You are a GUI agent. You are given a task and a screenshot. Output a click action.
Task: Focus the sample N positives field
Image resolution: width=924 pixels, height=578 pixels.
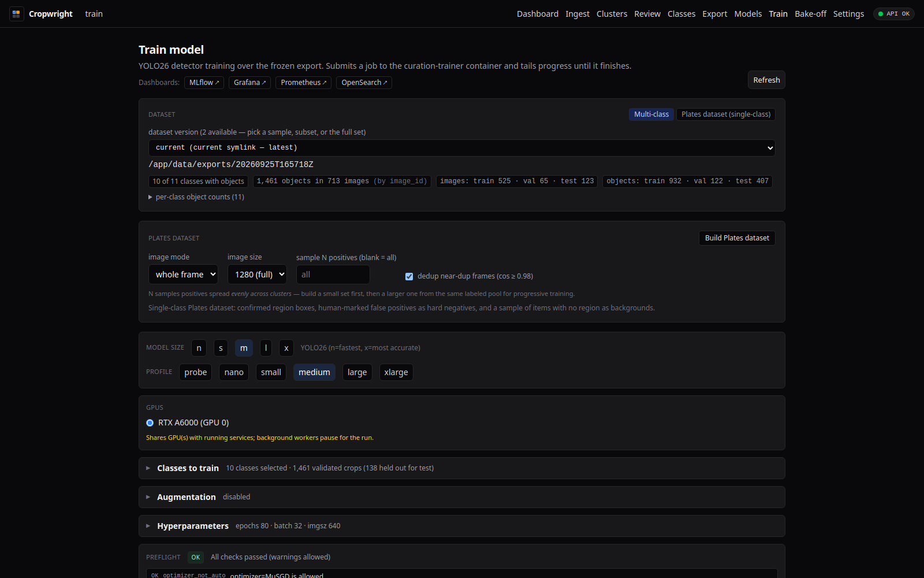coord(333,275)
